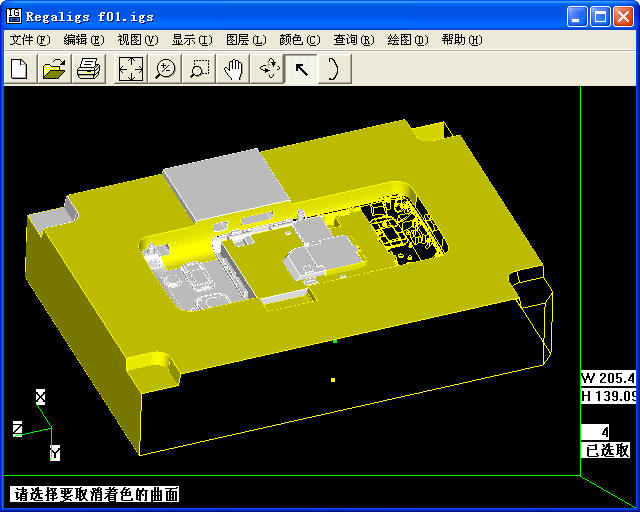Click the Print icon

[88, 68]
